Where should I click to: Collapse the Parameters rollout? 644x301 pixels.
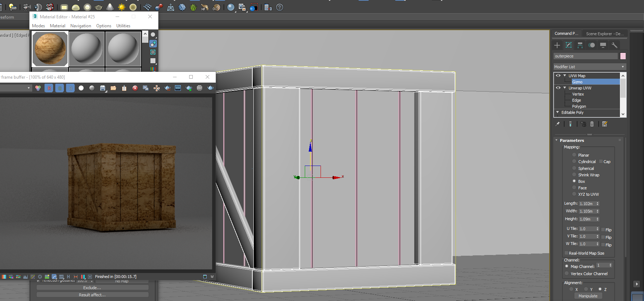571,140
